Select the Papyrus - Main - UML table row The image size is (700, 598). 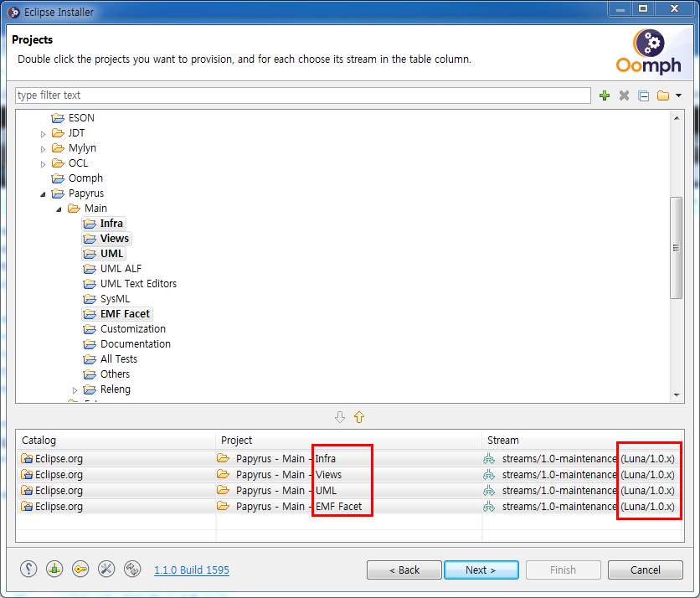(349, 491)
